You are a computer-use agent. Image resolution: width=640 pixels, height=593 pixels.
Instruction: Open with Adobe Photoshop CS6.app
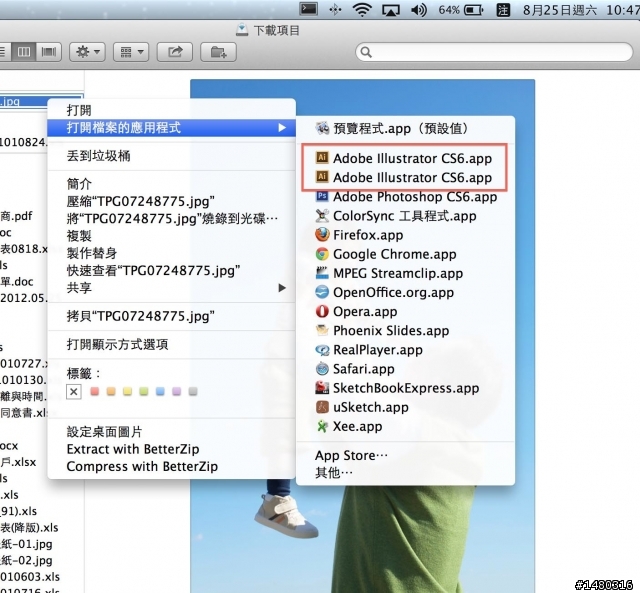tap(405, 197)
